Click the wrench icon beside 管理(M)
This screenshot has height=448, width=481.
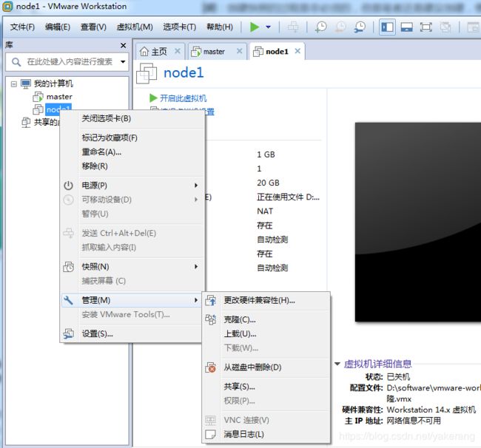(68, 300)
